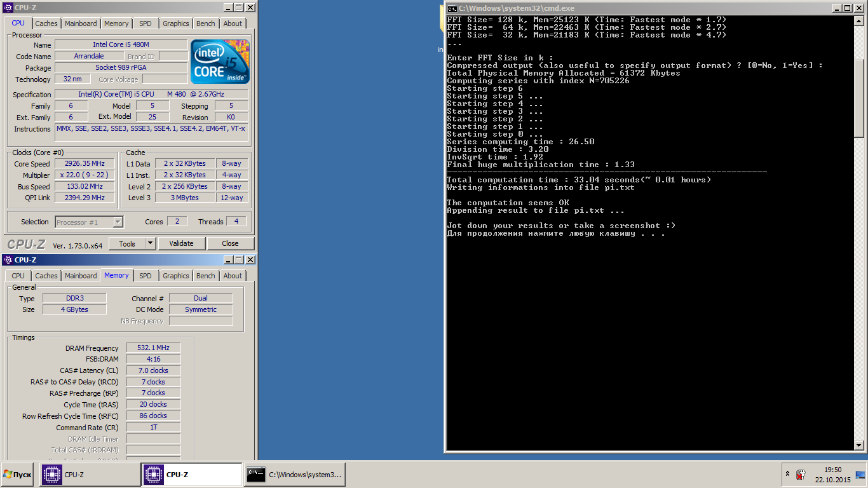868x488 pixels.
Task: Click the memory Type value 'DDR3'
Action: pos(74,298)
